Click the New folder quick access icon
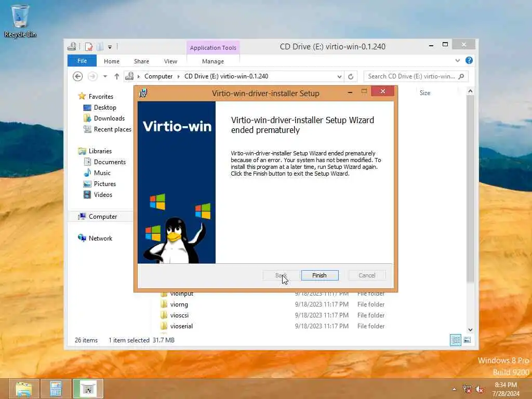The width and height of the screenshot is (532, 399). point(100,46)
